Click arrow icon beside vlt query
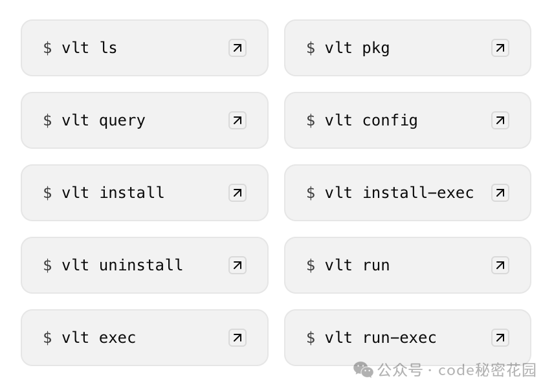Screen dimensions: 554x392 (238, 120)
